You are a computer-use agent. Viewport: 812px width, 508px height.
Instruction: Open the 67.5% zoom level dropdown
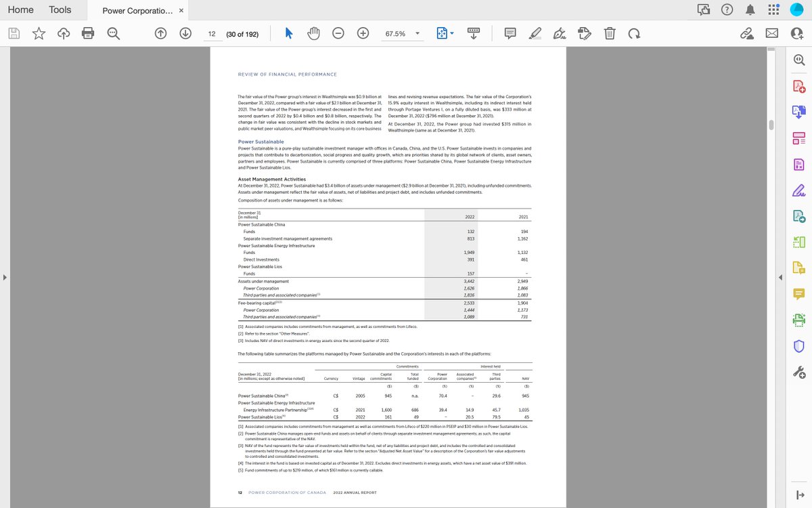(x=402, y=33)
